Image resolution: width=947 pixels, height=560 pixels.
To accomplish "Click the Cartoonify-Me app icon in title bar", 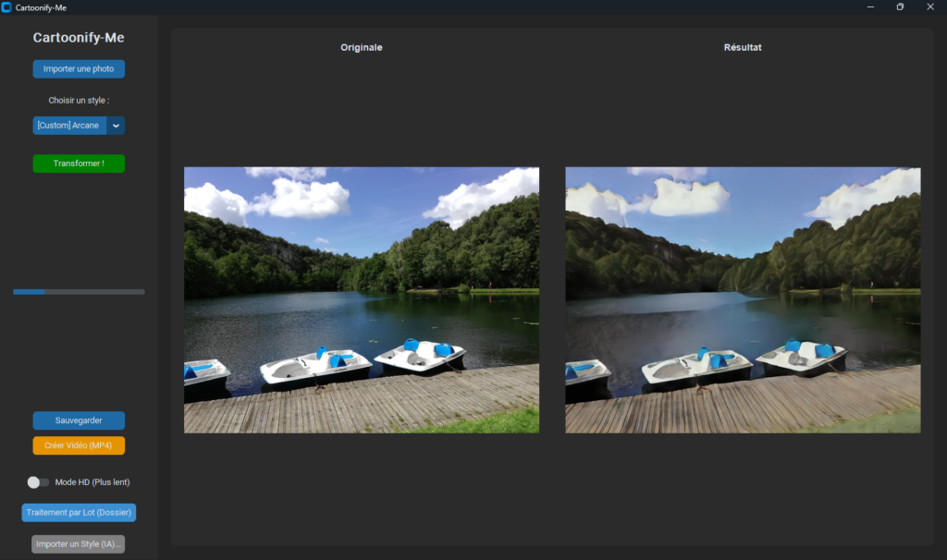I will (x=7, y=7).
